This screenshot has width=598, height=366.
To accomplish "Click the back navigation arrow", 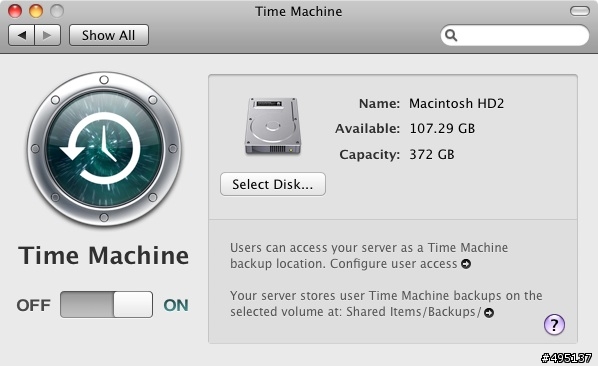I will [x=21, y=35].
